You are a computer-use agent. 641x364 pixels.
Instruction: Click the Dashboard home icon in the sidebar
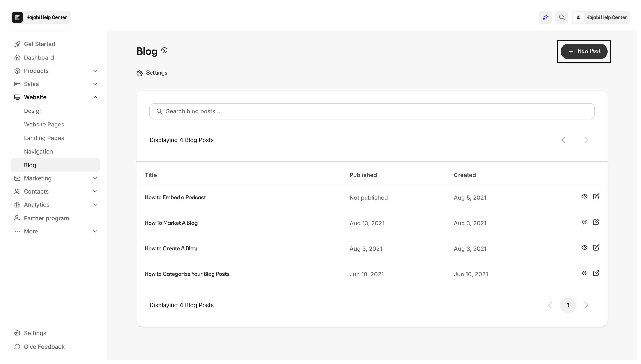point(17,57)
